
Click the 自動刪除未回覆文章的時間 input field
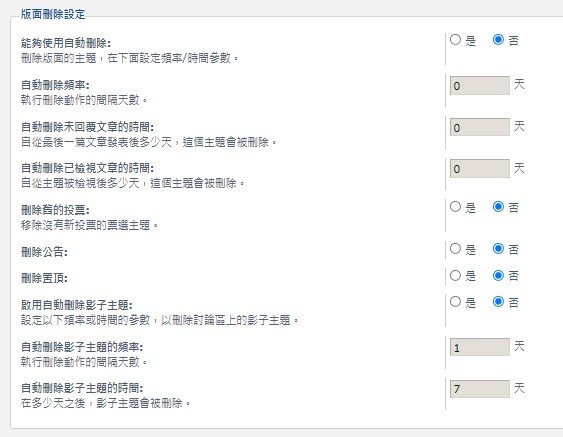[480, 127]
